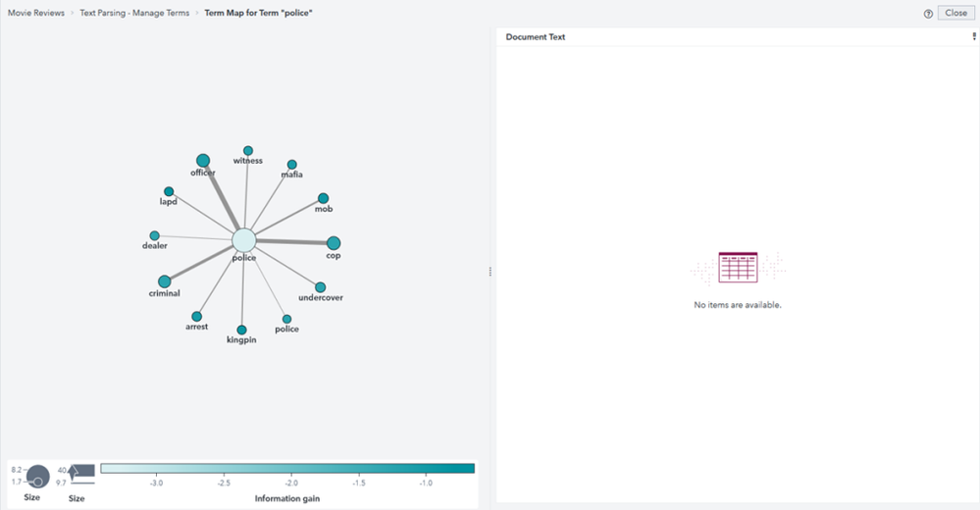Pick the witness term node
This screenshot has width=980, height=510.
point(248,151)
